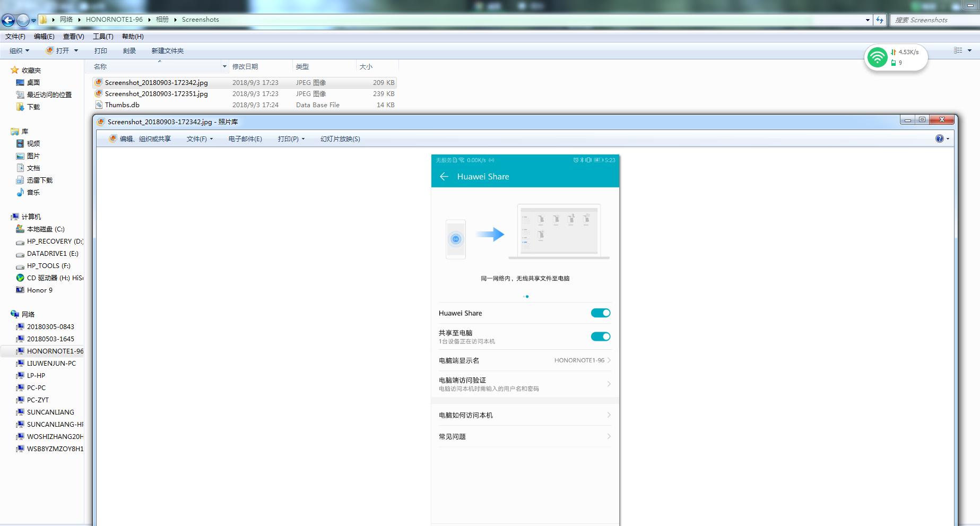The image size is (980, 526).
Task: Open the Honor 9 device in sidebar
Action: point(39,290)
